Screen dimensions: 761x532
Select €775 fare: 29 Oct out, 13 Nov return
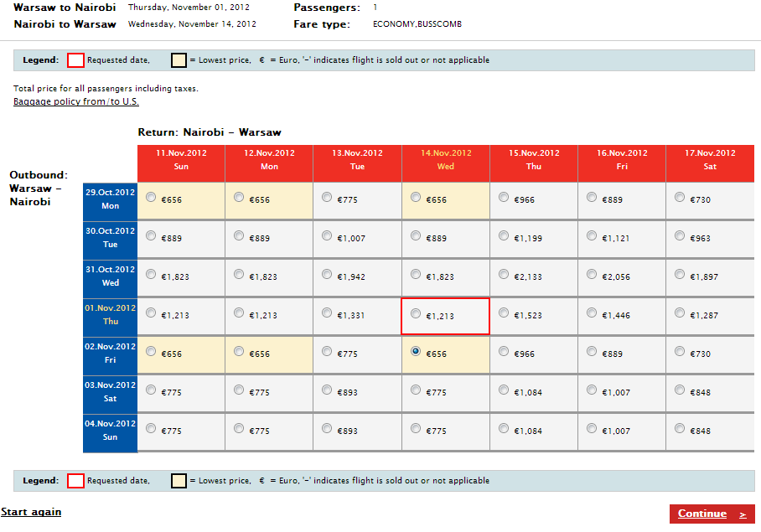327,197
